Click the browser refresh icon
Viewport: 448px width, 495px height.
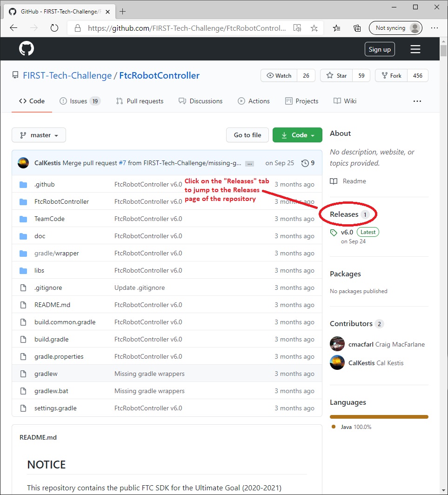click(54, 28)
